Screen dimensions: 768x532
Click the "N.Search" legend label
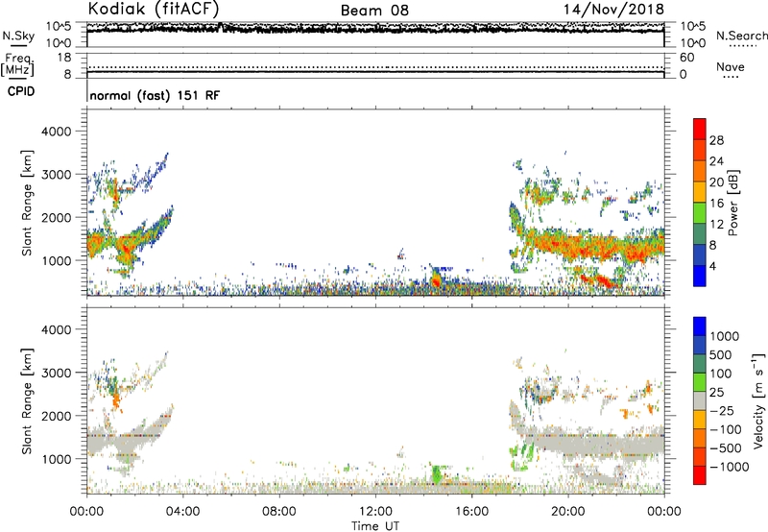[741, 36]
